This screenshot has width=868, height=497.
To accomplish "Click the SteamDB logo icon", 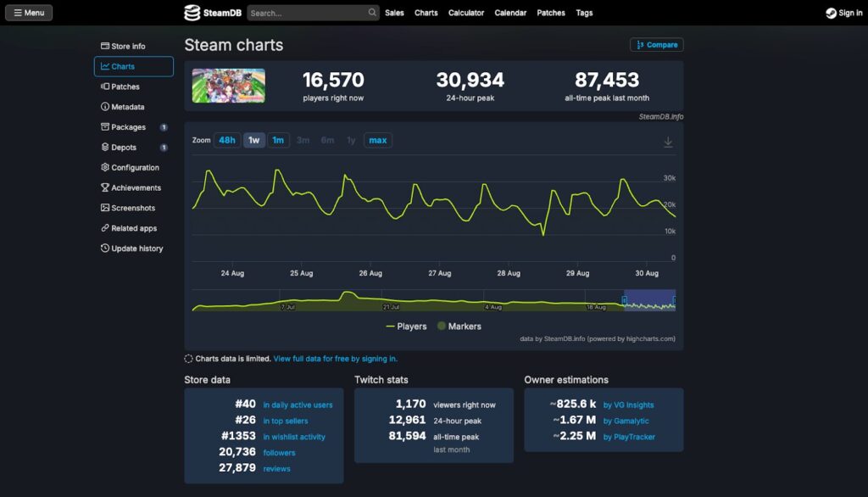I will coord(193,13).
